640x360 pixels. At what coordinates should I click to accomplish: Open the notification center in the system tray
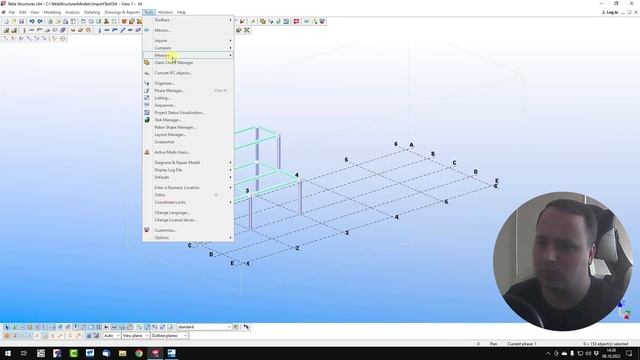coord(629,353)
